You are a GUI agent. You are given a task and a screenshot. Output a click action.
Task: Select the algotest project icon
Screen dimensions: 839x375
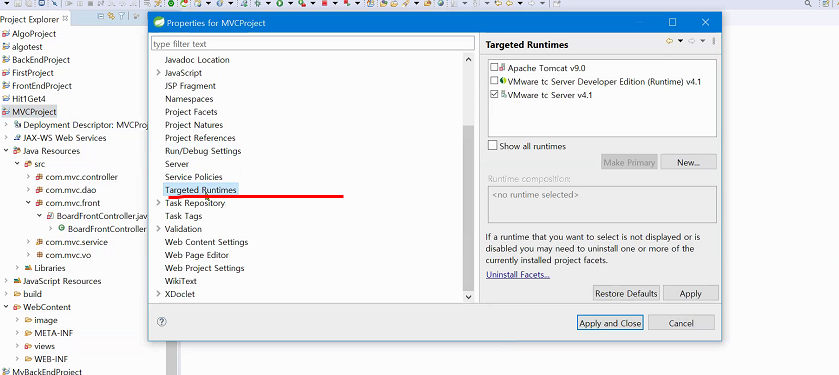click(6, 47)
